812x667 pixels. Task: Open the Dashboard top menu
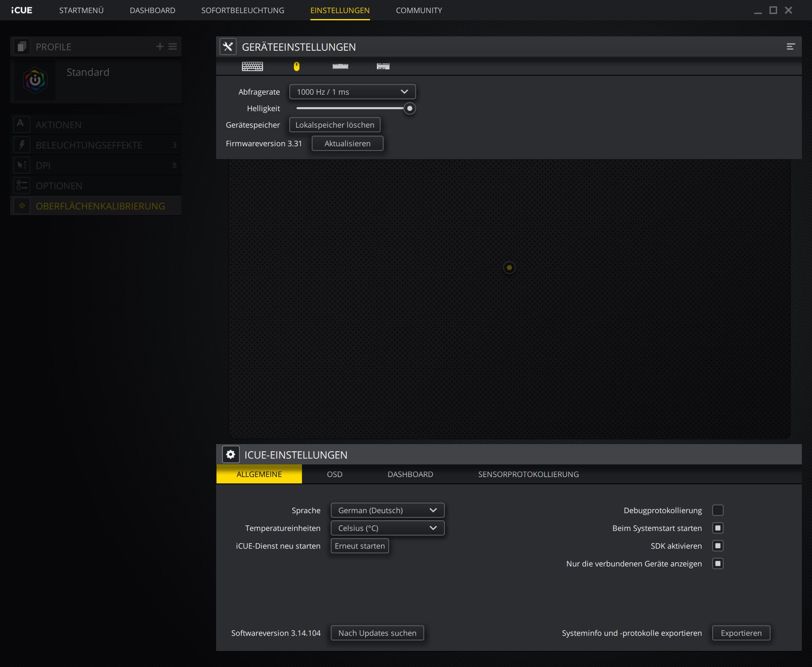[x=152, y=10]
